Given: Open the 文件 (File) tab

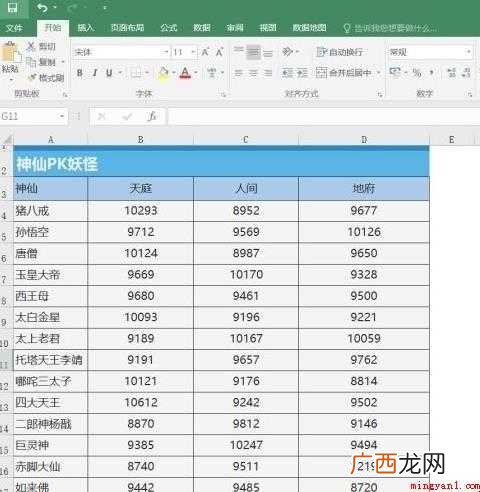Looking at the screenshot, I should coord(14,28).
